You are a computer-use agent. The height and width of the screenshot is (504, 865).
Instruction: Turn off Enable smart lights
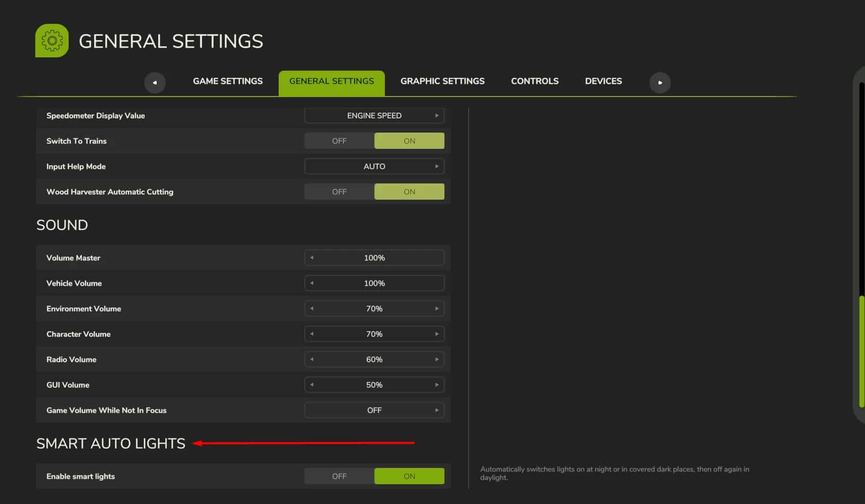click(339, 476)
